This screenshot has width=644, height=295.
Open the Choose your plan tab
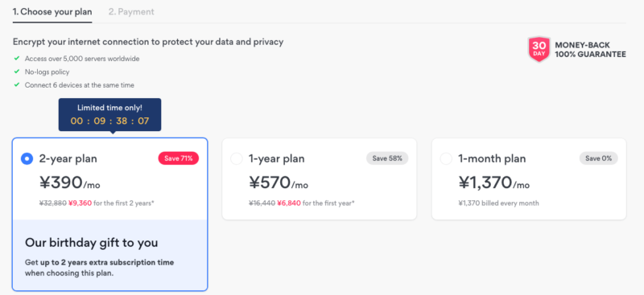[x=52, y=12]
